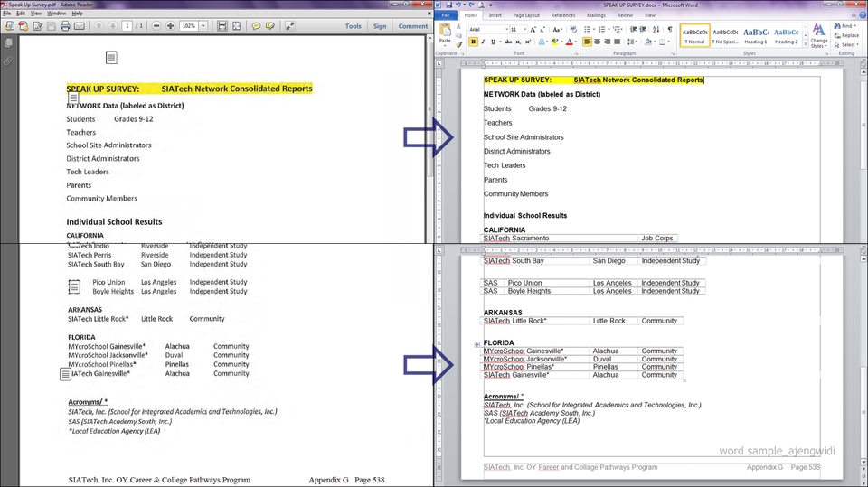Screen dimensions: 868x487
Task: Click the Sort A-Z icon in Word
Action: (x=656, y=29)
